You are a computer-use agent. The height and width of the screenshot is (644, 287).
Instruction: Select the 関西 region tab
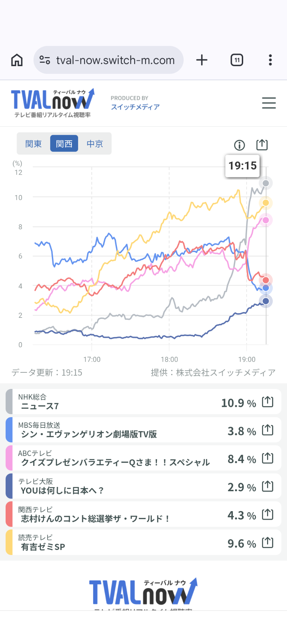(64, 144)
